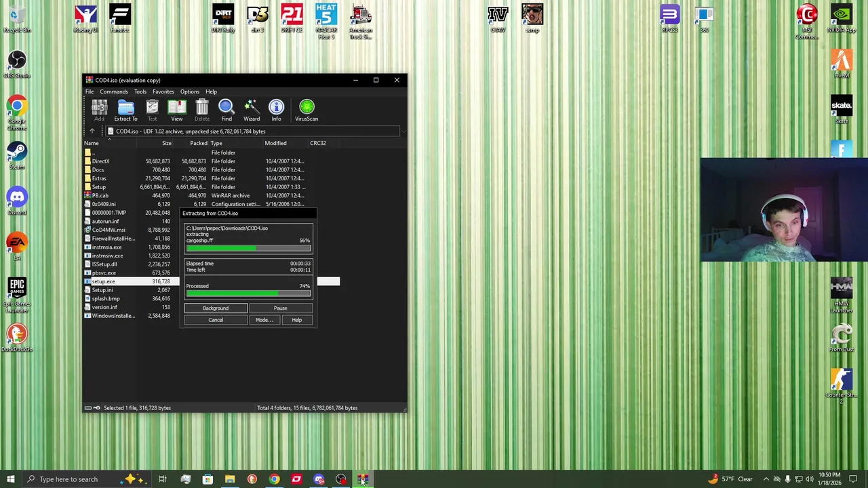Click the View toolbar icon
The height and width of the screenshot is (488, 868).
click(x=177, y=110)
